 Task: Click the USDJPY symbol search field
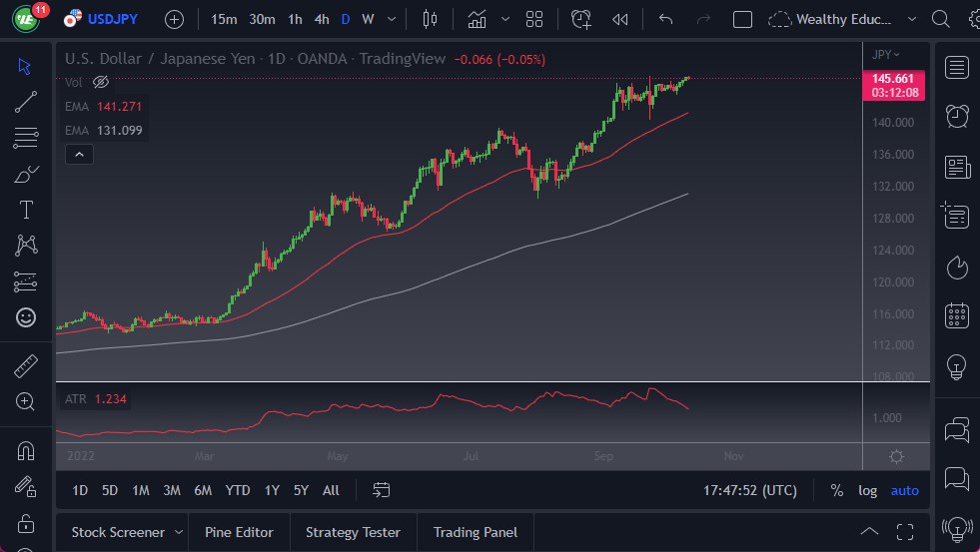[x=110, y=19]
